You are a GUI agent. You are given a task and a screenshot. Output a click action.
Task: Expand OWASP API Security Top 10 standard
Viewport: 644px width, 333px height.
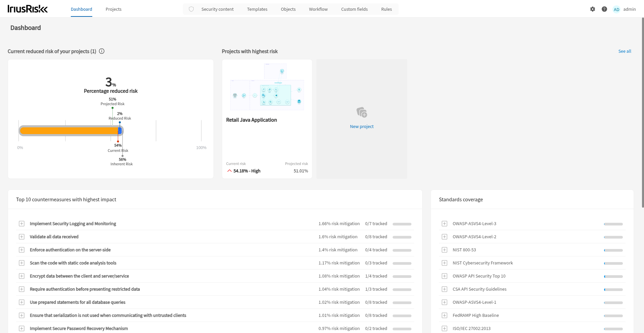444,276
